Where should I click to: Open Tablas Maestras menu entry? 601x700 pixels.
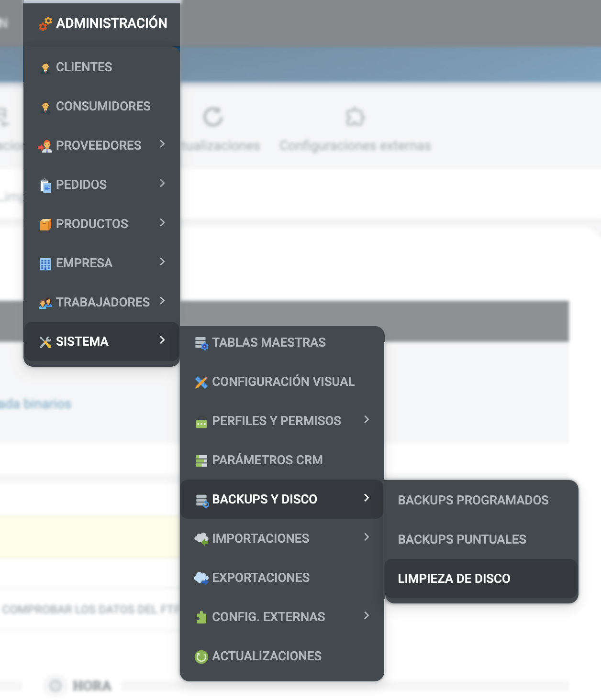tap(282, 342)
